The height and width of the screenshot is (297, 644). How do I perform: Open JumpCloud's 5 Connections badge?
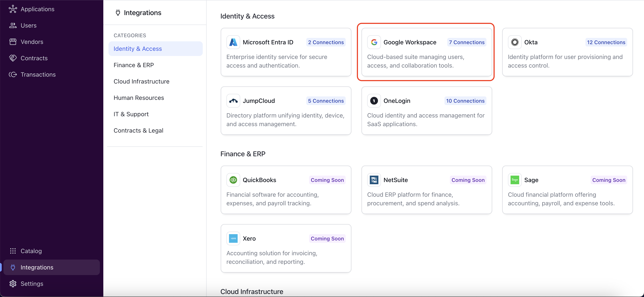(x=326, y=101)
